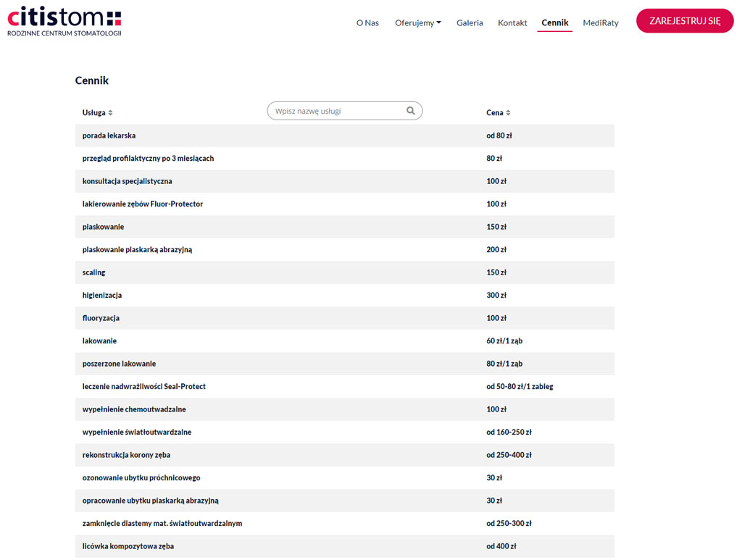
Task: Select the piaskowanie row name
Action: click(103, 227)
